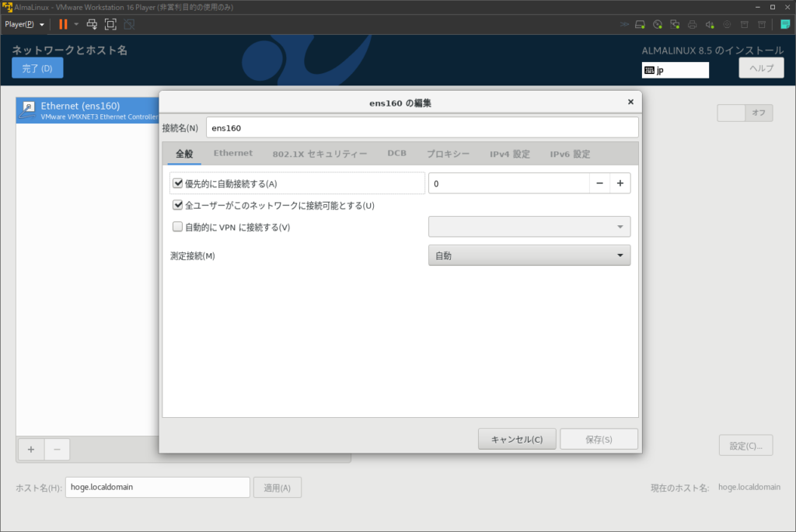
Task: Click the double-arrow device expand icon
Action: 624,24
